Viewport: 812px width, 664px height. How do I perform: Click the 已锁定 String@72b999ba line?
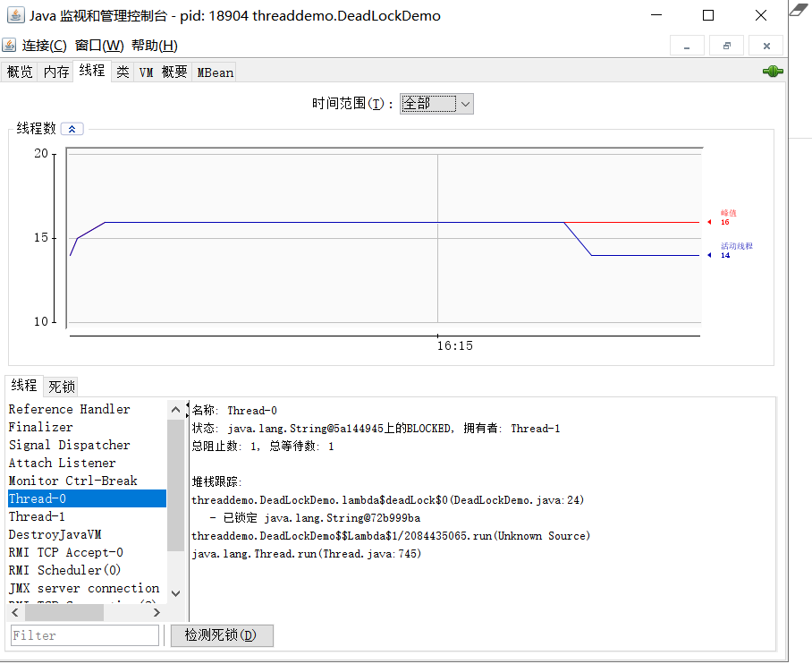315,518
